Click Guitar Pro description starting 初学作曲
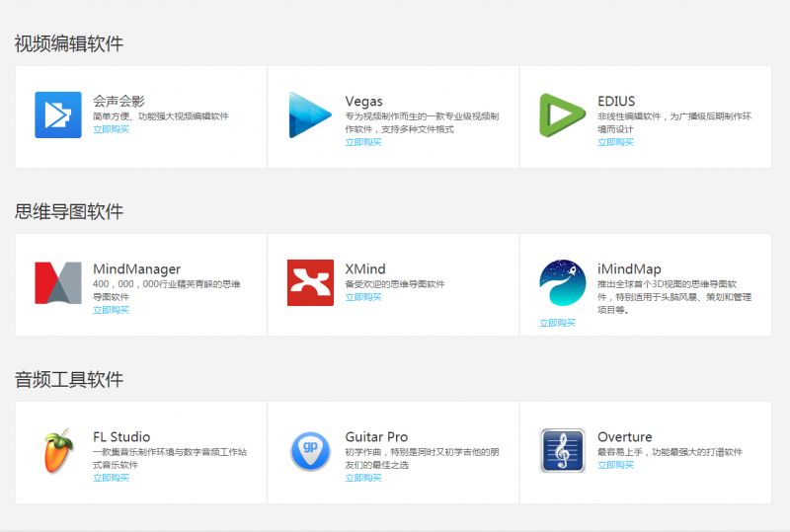Image resolution: width=790 pixels, height=532 pixels. (422, 458)
